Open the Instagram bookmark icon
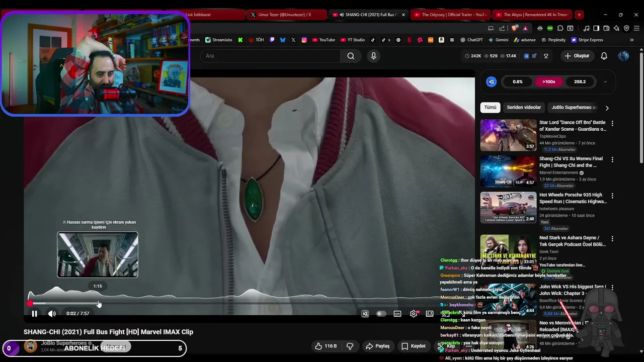Image resolution: width=644 pixels, height=362 pixels. [x=304, y=40]
